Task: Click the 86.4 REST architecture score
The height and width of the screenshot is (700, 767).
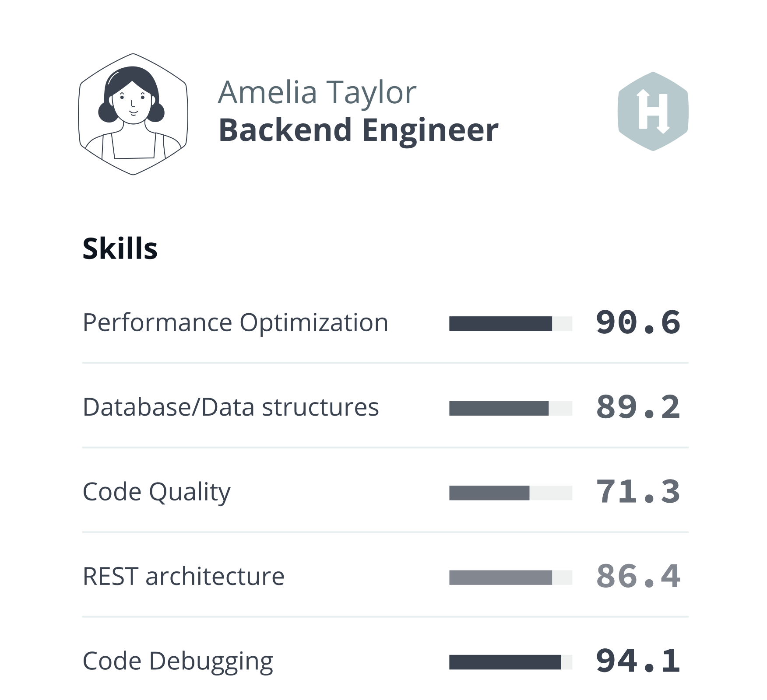Action: (638, 576)
